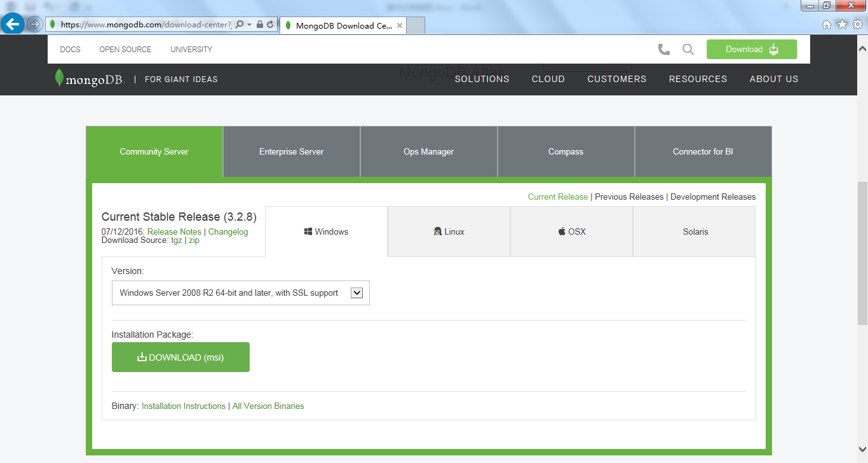Switch to the Enterprise Server tab
Image resolution: width=868 pixels, height=463 pixels.
292,151
